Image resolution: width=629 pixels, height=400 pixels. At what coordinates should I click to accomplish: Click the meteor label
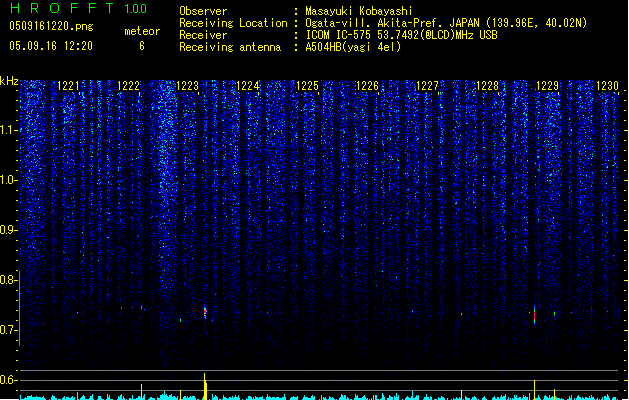coord(142,31)
